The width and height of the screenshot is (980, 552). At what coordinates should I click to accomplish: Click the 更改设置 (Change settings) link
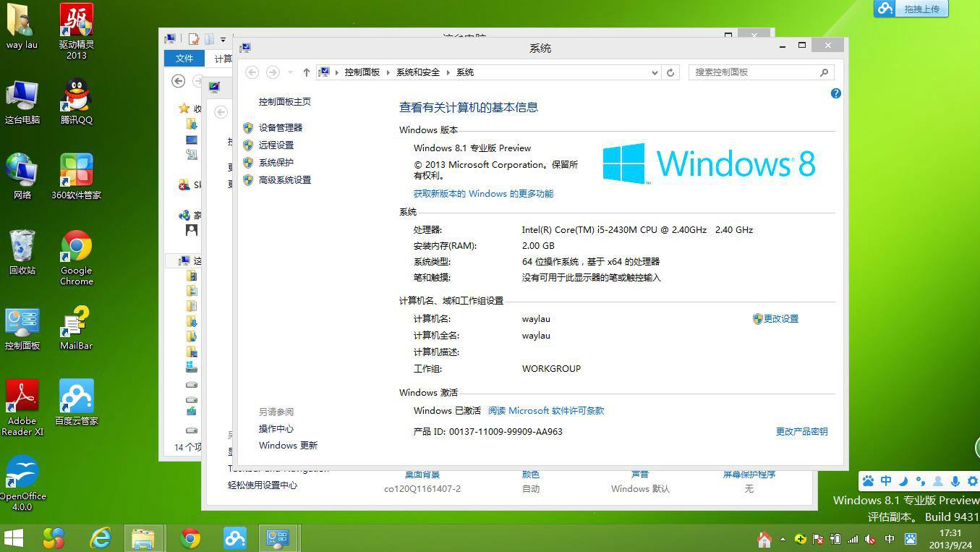pyautogui.click(x=781, y=318)
